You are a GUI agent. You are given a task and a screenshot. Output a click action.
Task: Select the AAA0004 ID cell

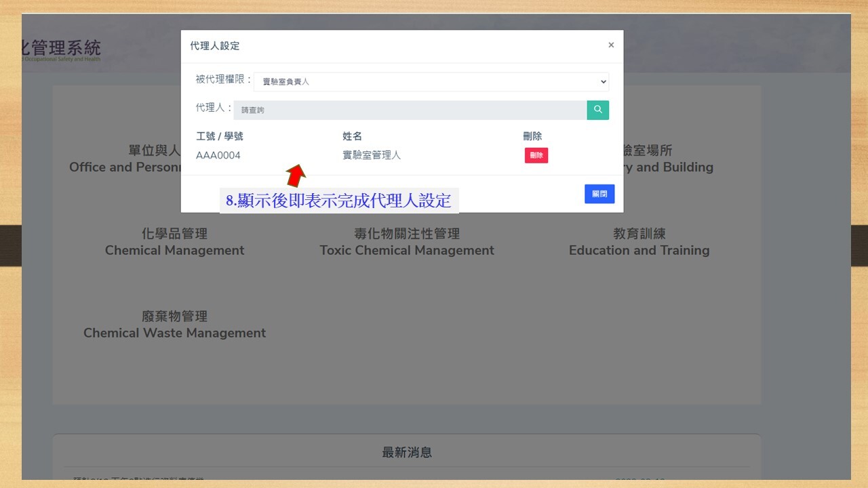coord(218,155)
